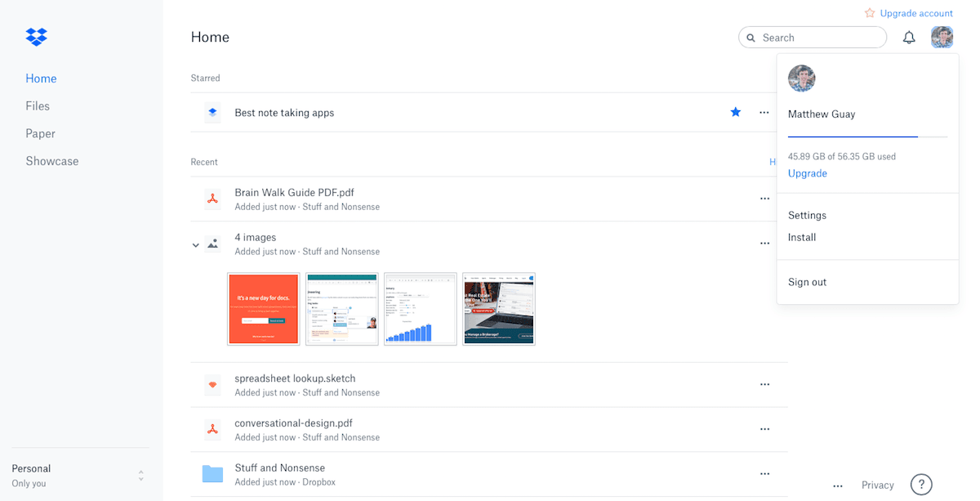Open Paper in sidebar
Viewport: 980px width, 501px height.
(x=40, y=133)
